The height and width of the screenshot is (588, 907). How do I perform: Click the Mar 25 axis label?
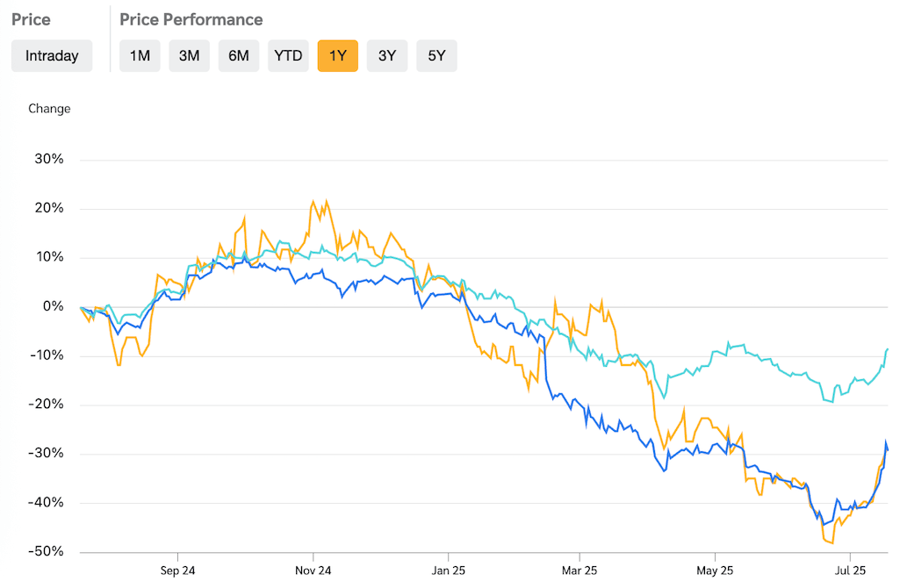click(579, 569)
